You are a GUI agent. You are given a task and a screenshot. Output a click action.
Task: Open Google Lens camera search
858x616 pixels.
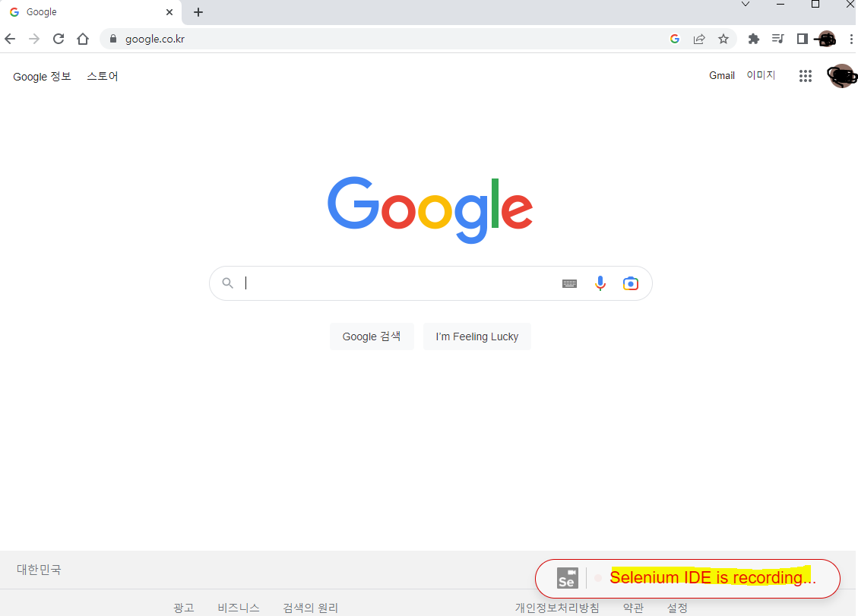[x=630, y=283]
